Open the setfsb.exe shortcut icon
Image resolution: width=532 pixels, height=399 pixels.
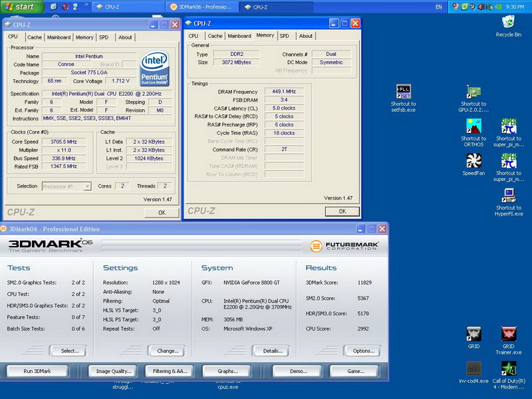[x=403, y=92]
